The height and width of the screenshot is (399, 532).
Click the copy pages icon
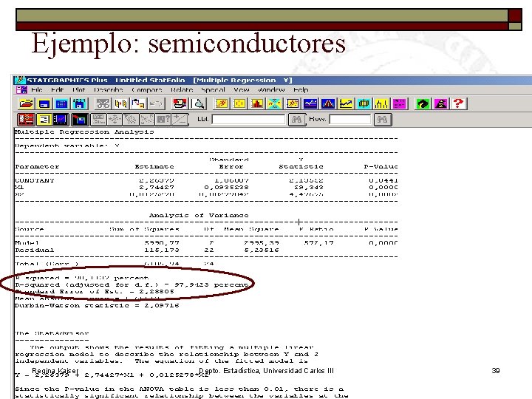[x=120, y=103]
